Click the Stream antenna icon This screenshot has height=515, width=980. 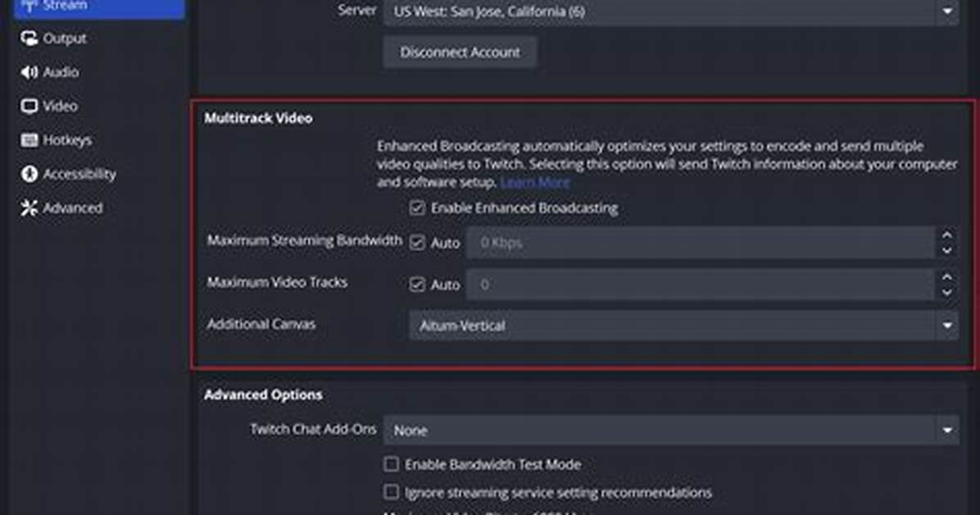point(29,6)
